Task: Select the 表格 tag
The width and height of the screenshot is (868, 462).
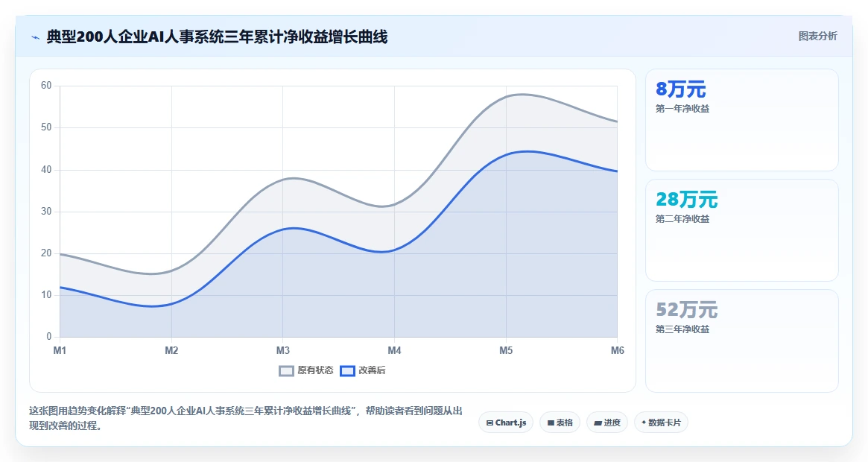Action: tap(560, 423)
